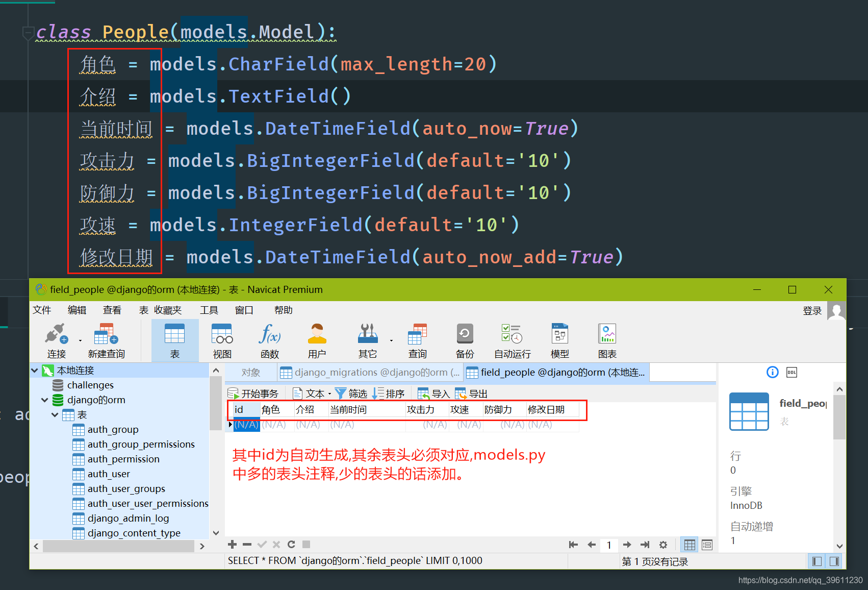Select the auth_group table
The width and height of the screenshot is (868, 590).
pos(113,429)
